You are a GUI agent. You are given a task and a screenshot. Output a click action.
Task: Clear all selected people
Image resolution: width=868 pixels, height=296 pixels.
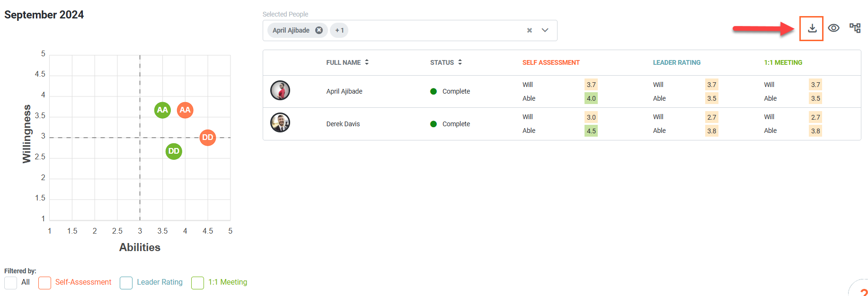click(530, 30)
